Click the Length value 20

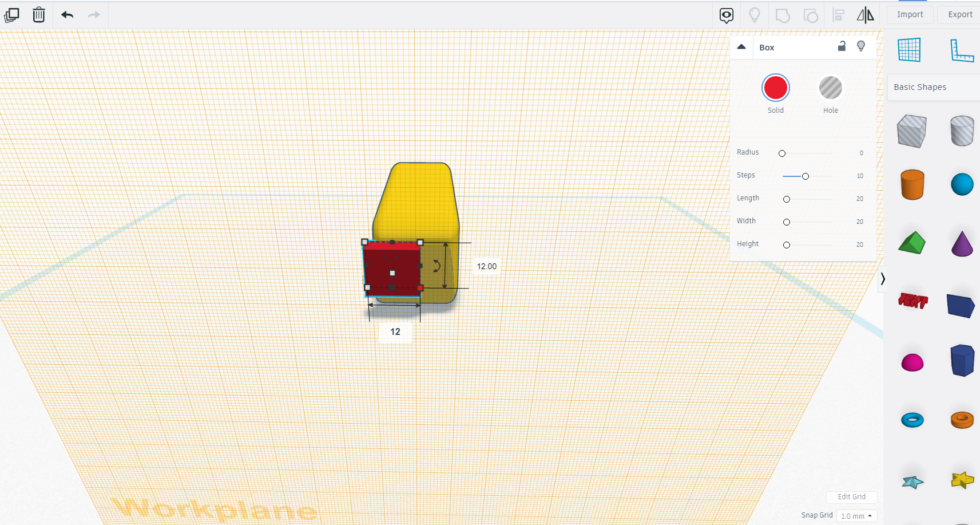tap(860, 199)
